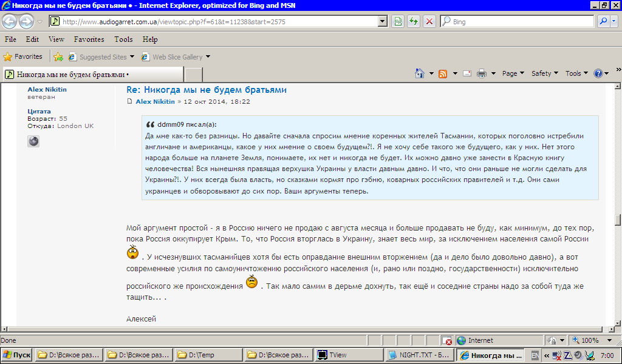Show more command bar items chevron
Image resolution: width=622 pixels, height=364 pixels.
[x=618, y=70]
